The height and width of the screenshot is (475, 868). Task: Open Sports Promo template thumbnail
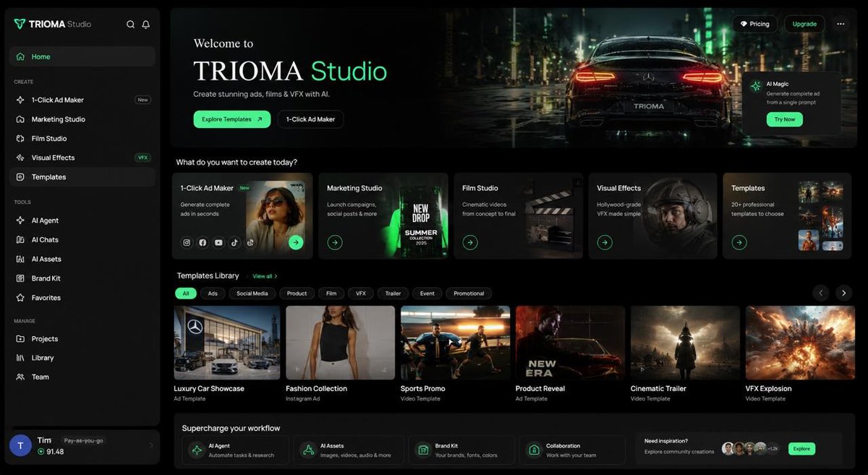click(455, 343)
